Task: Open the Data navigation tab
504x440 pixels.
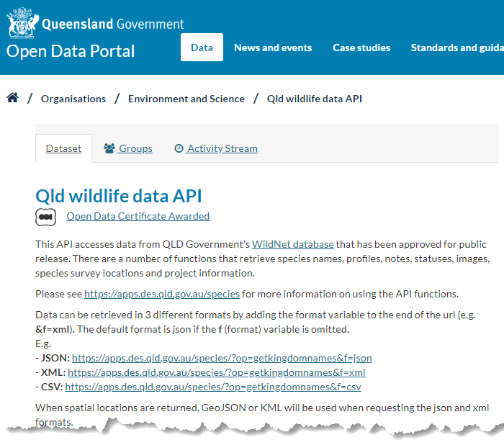Action: pos(202,48)
